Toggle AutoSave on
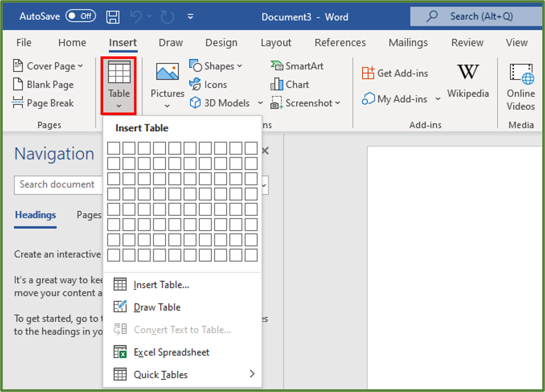This screenshot has width=545, height=392. (80, 16)
